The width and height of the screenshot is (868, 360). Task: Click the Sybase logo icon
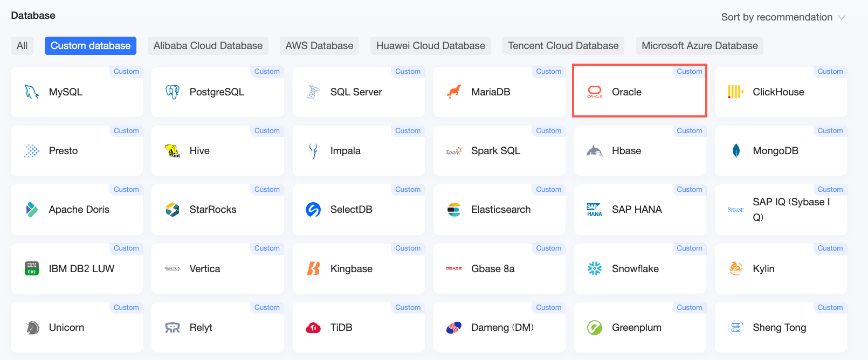(735, 210)
